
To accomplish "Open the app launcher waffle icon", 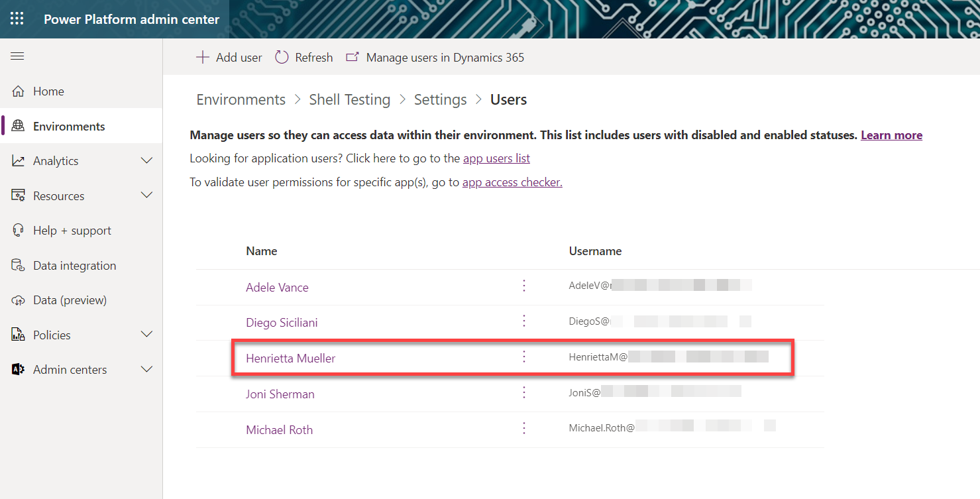I will [x=17, y=19].
